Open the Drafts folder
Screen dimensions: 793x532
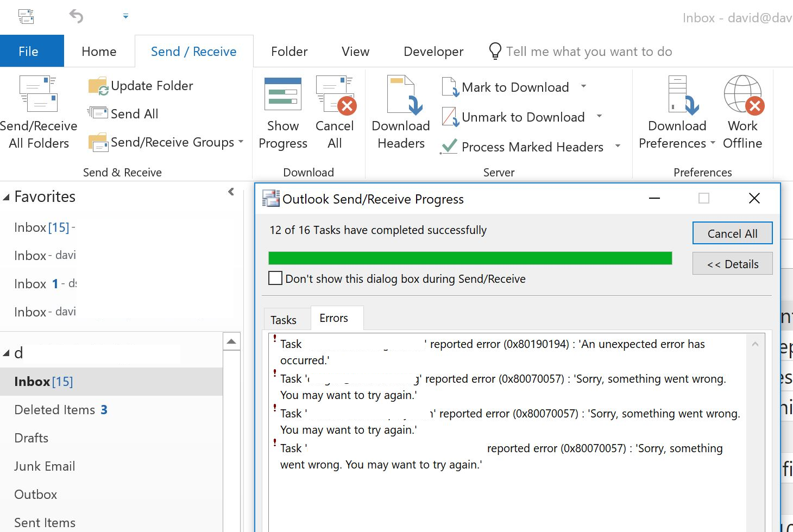[x=111, y=438]
